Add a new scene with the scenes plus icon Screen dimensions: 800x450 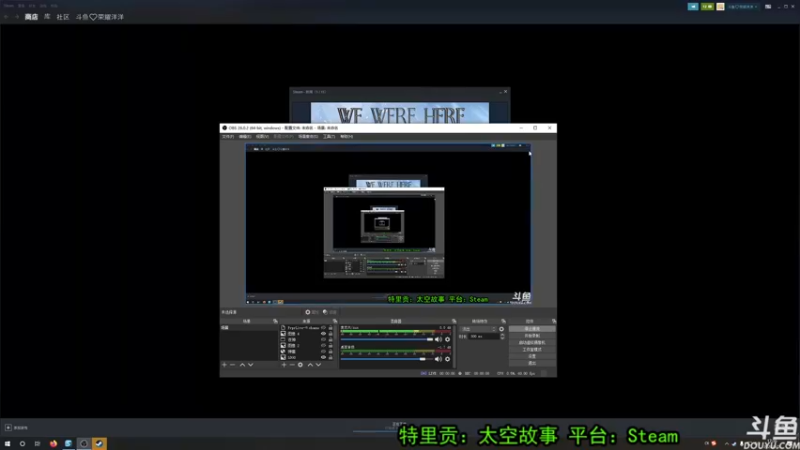pyautogui.click(x=224, y=365)
